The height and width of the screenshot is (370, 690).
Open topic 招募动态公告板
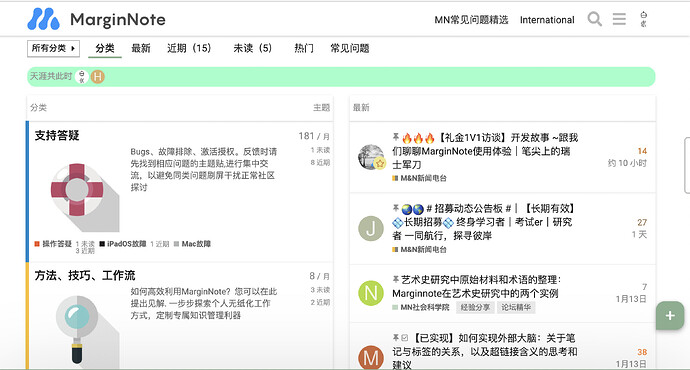(484, 222)
